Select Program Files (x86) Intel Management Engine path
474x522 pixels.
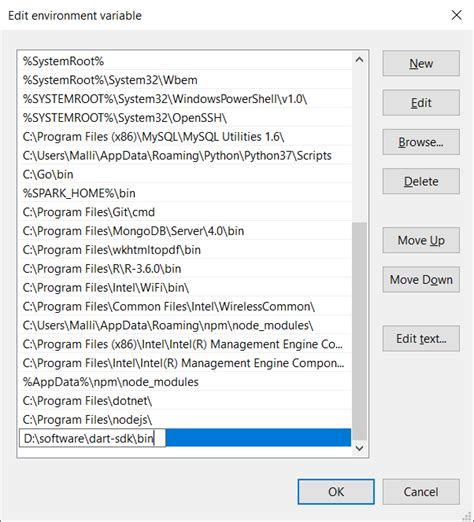(185, 344)
